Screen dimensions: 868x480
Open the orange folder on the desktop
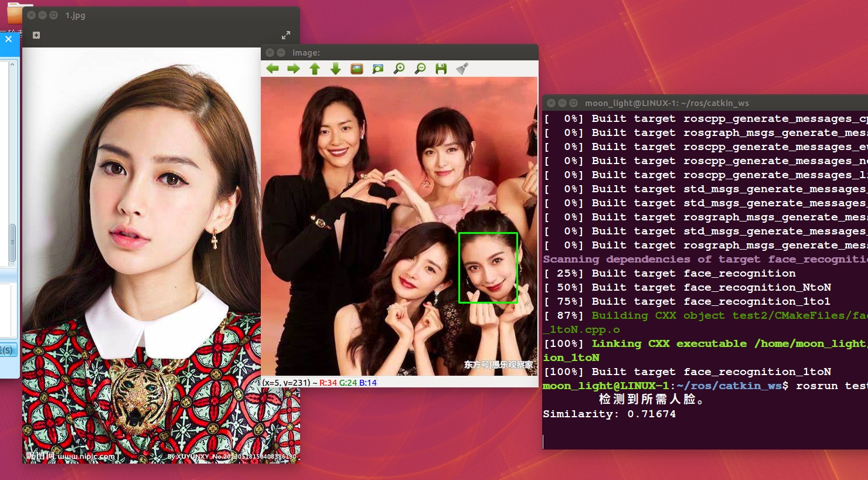(16, 15)
